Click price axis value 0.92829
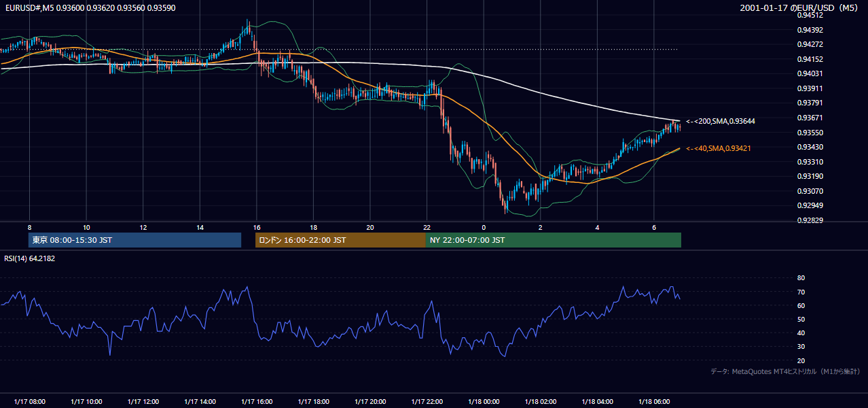The width and height of the screenshot is (868, 408). 810,220
